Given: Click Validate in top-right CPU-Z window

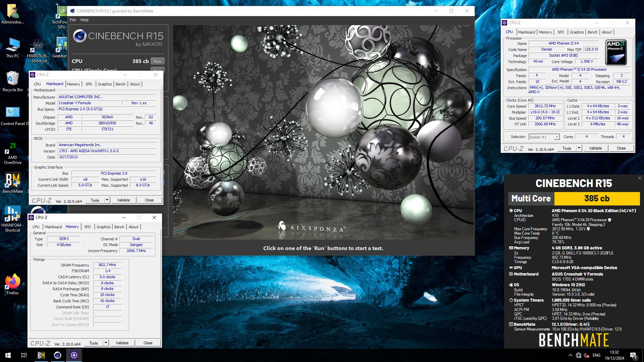Looking at the screenshot, I should pyautogui.click(x=595, y=148).
